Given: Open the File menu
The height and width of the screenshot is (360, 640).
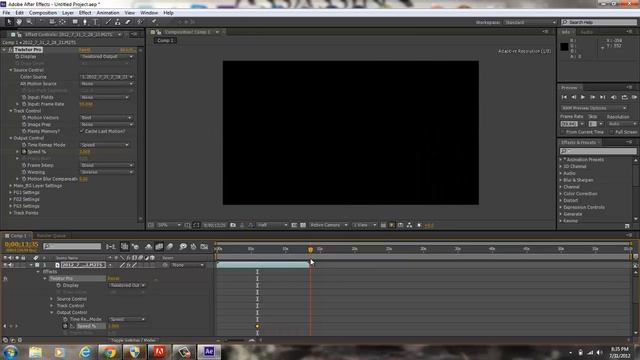Looking at the screenshot, I should click(x=6, y=13).
